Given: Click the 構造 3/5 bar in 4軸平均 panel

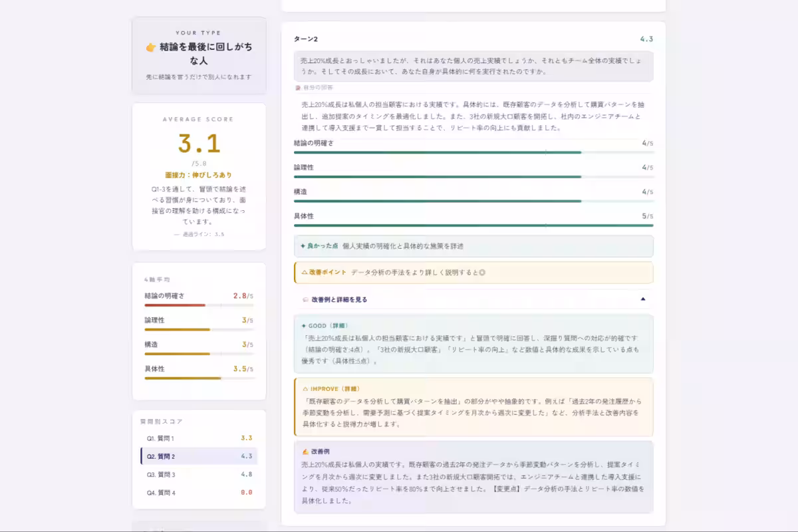Looking at the screenshot, I should 199,354.
